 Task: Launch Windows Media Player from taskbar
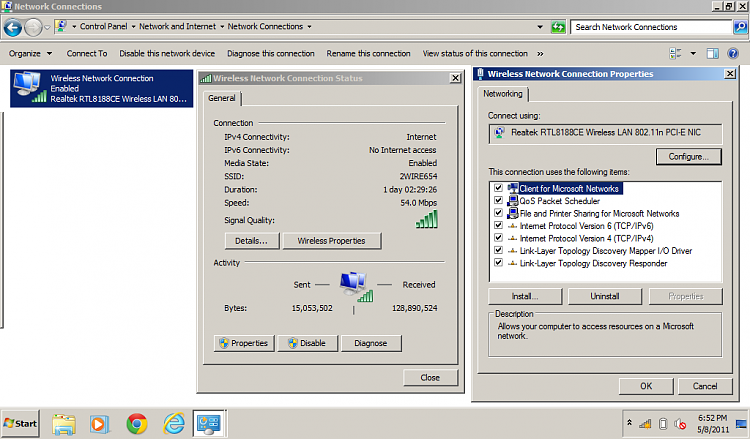pos(99,424)
